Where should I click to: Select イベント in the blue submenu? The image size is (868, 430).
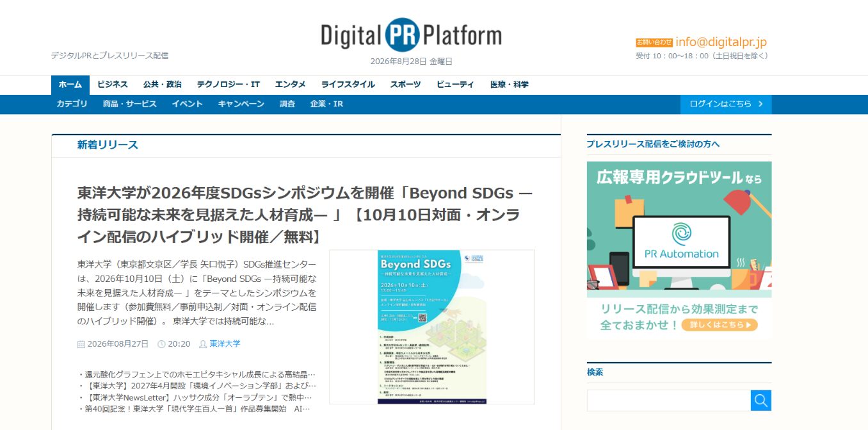click(x=188, y=104)
